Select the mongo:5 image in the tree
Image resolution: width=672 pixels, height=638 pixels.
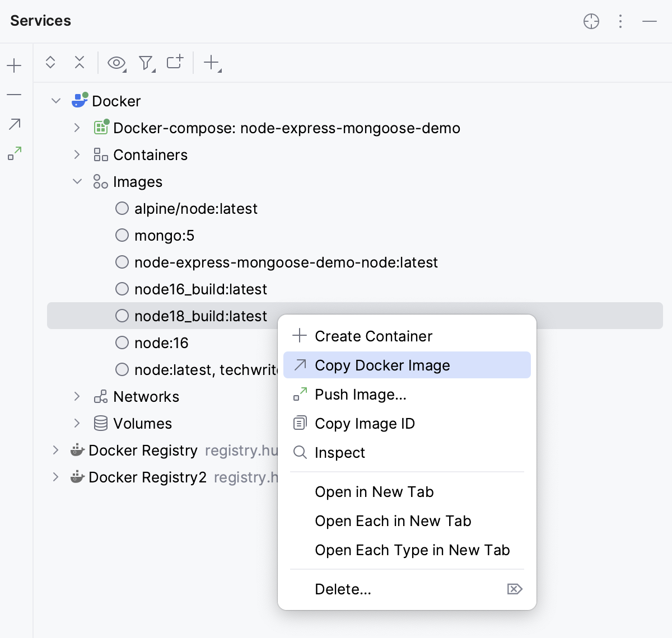[164, 235]
